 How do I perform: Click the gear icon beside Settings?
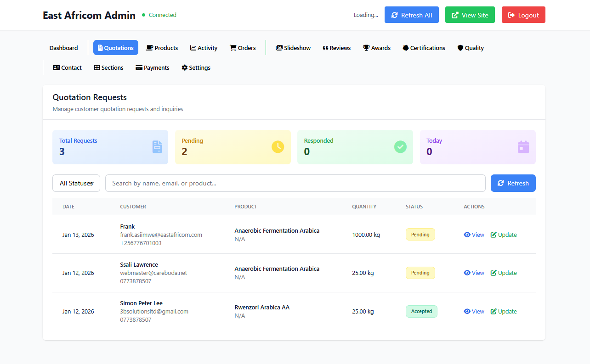click(185, 67)
